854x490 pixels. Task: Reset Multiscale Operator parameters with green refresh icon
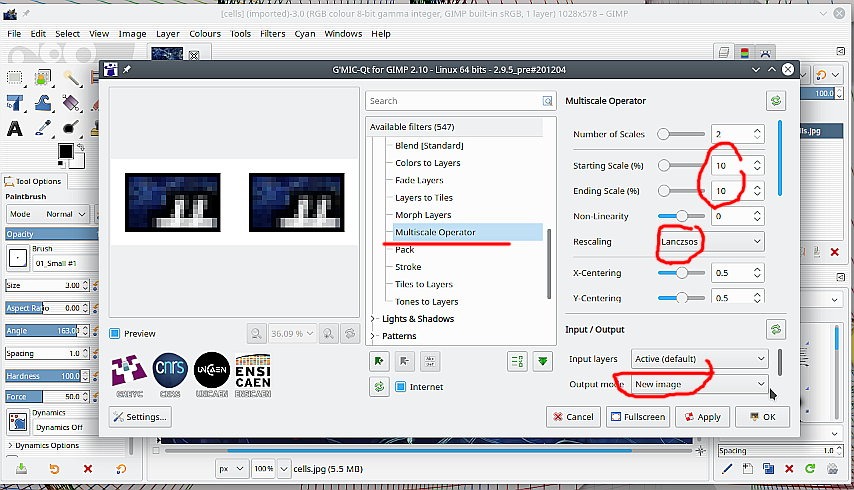click(774, 101)
